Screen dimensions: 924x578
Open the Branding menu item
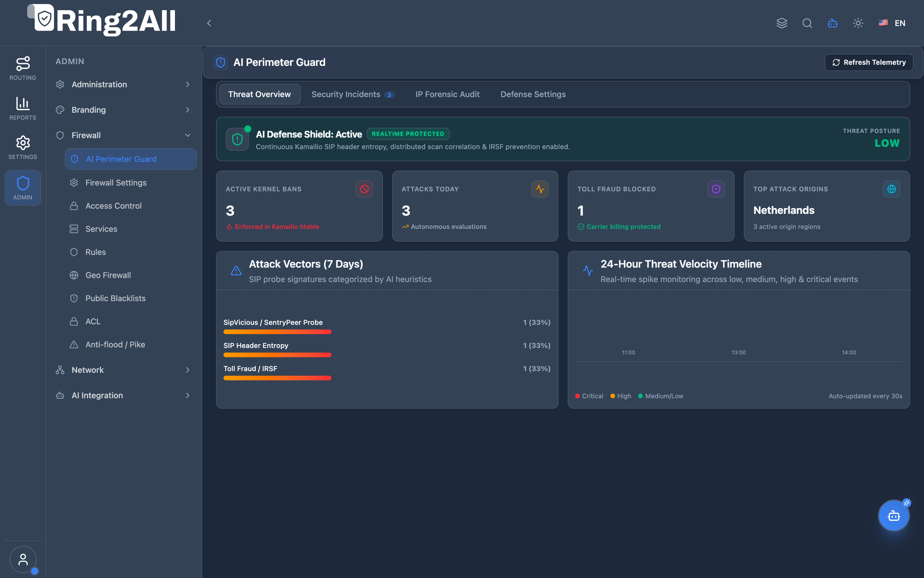pyautogui.click(x=124, y=110)
